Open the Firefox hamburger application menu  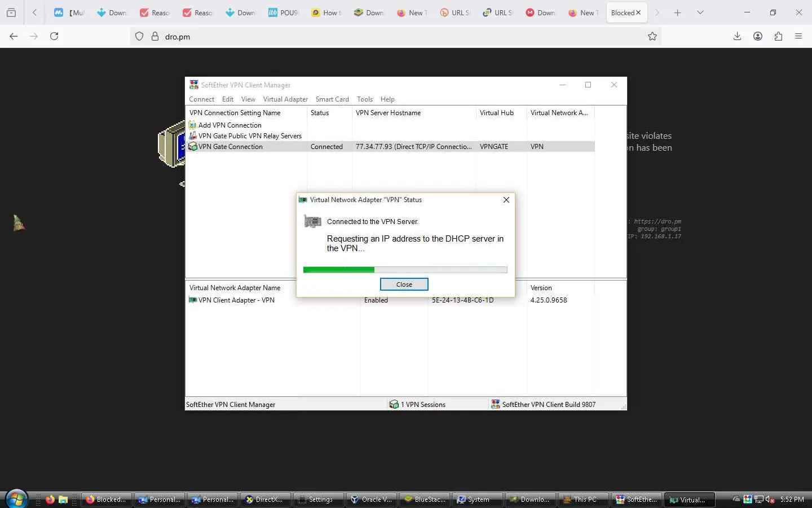coord(798,36)
